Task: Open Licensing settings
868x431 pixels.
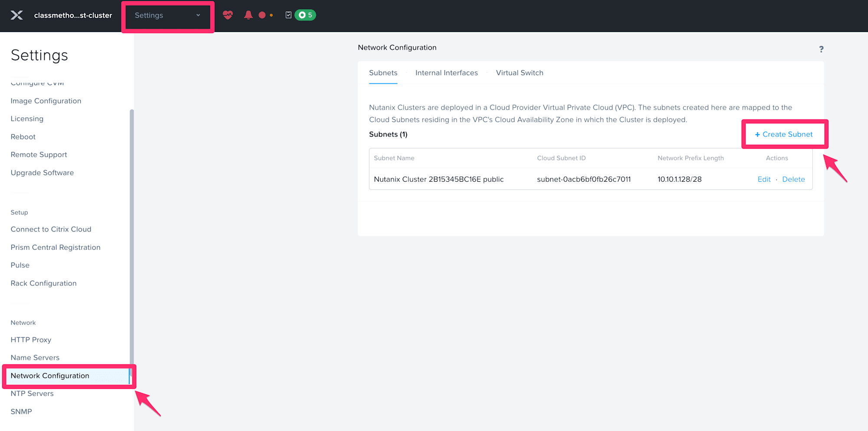Action: [x=27, y=119]
